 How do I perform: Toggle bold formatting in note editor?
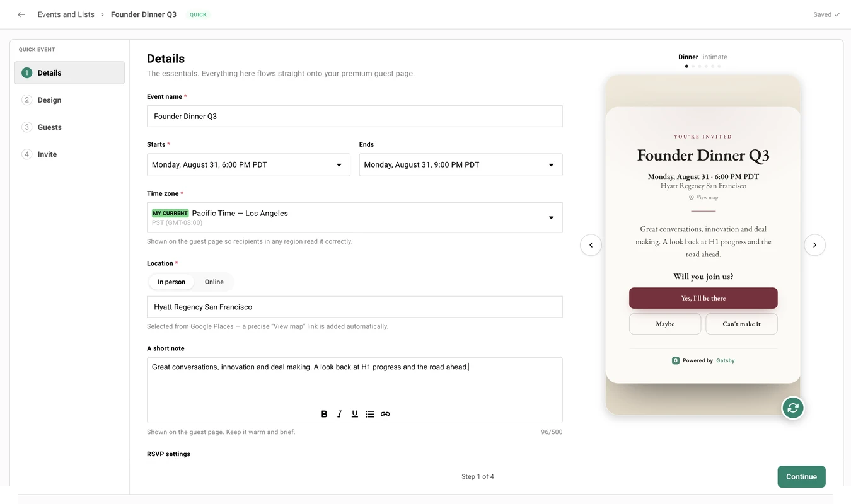tap(324, 414)
